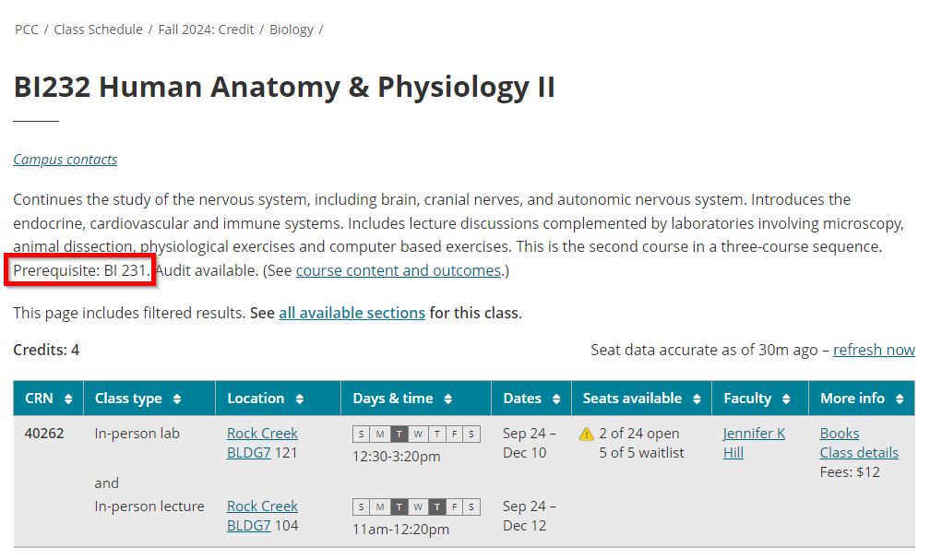Click refresh now to update seat data

[874, 350]
